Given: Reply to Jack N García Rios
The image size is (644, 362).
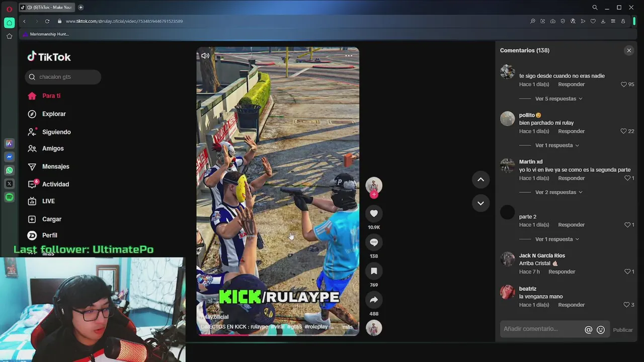Looking at the screenshot, I should pyautogui.click(x=561, y=271).
